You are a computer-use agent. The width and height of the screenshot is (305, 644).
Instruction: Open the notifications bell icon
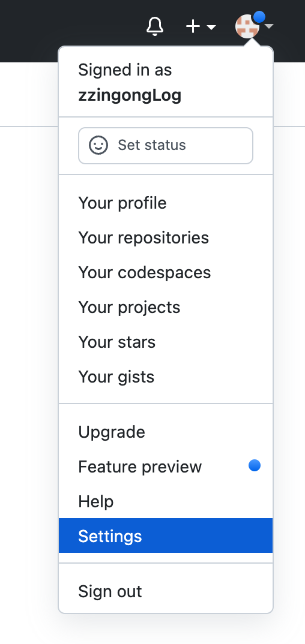[155, 27]
